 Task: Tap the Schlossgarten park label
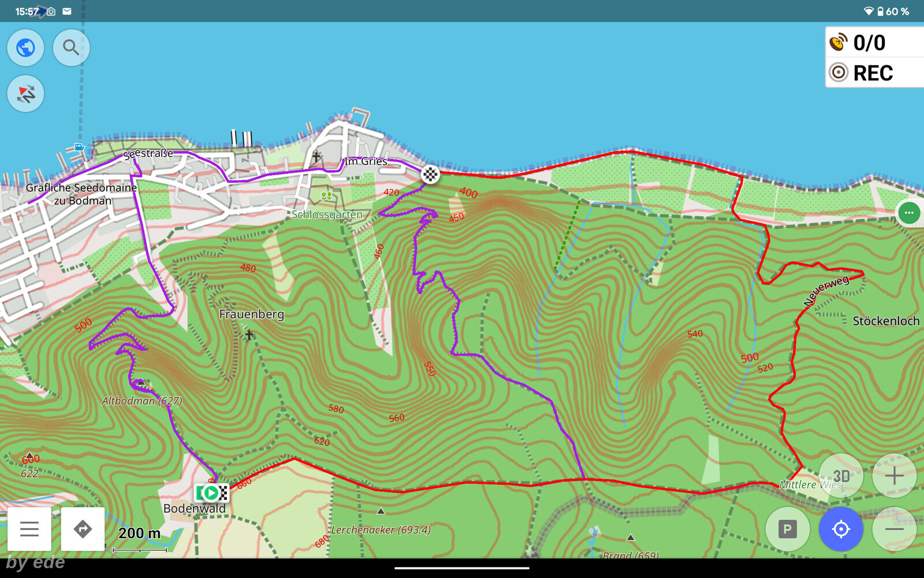coord(327,214)
